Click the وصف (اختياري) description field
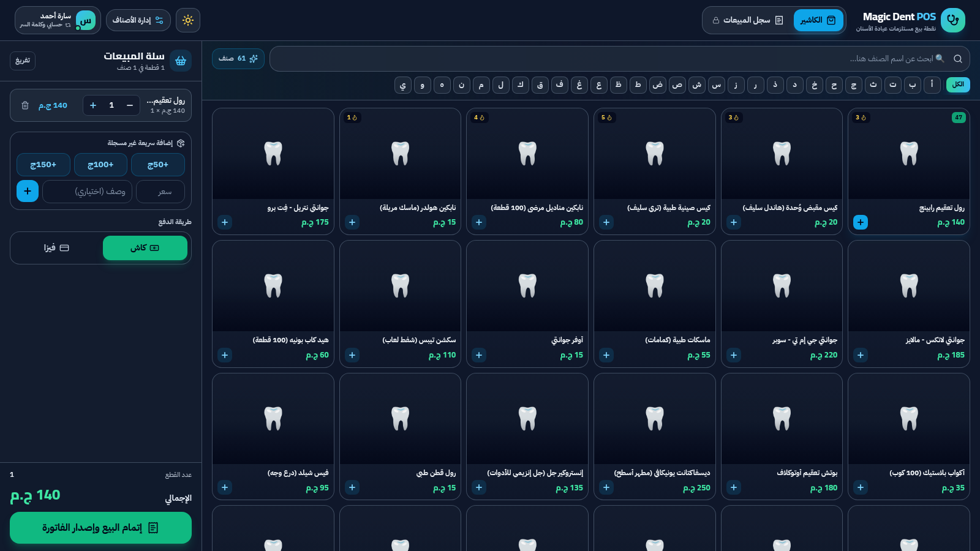 point(88,191)
